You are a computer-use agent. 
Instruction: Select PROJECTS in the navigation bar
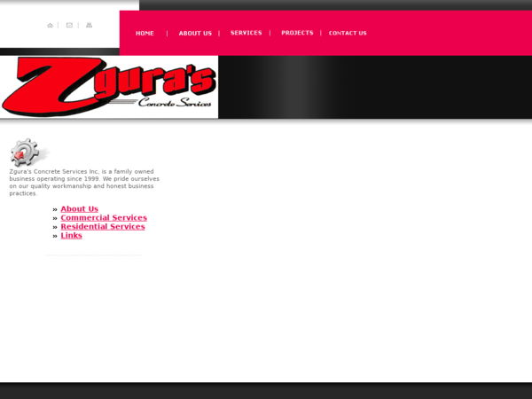click(x=297, y=33)
